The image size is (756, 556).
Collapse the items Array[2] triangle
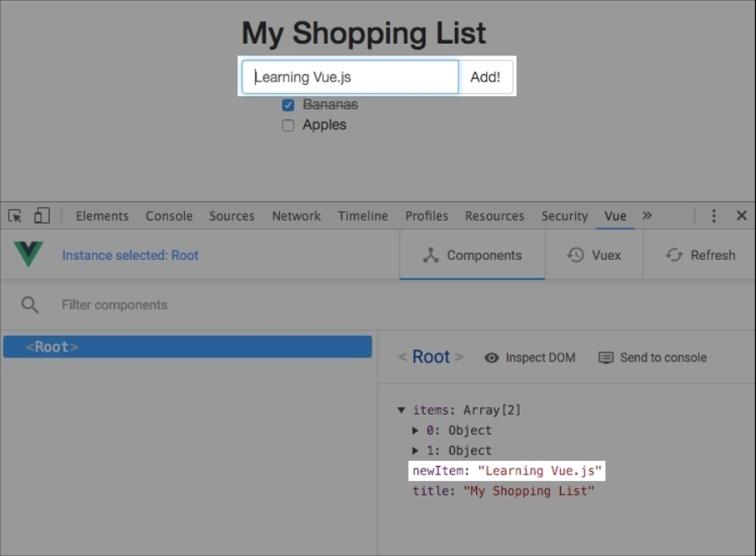[401, 410]
